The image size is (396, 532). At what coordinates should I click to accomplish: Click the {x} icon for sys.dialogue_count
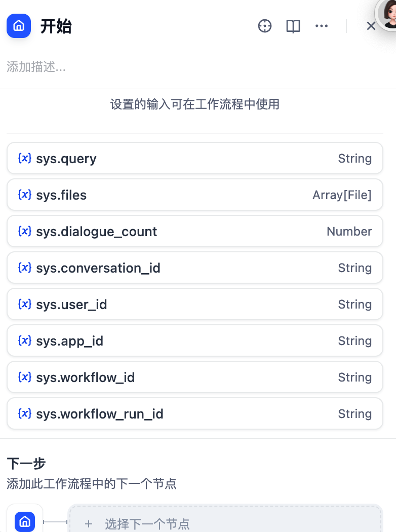click(x=24, y=231)
